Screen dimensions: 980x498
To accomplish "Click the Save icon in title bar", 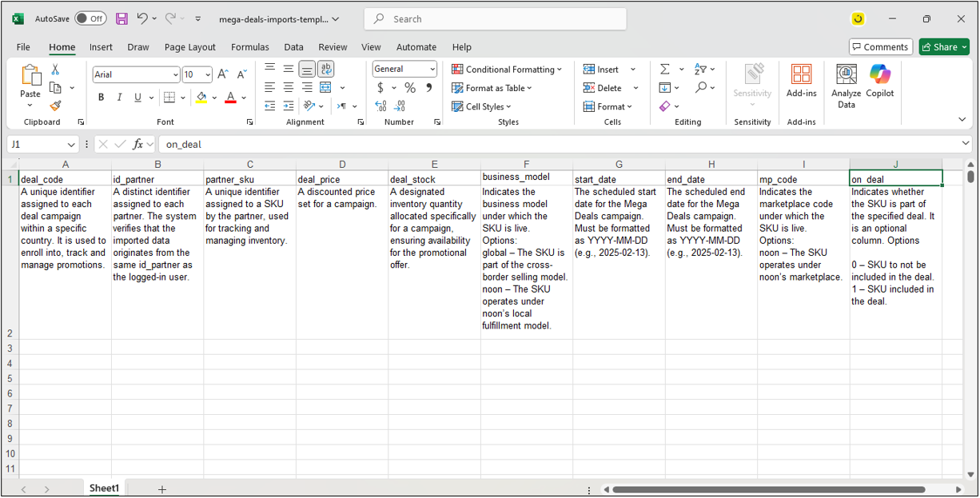I will [x=122, y=18].
